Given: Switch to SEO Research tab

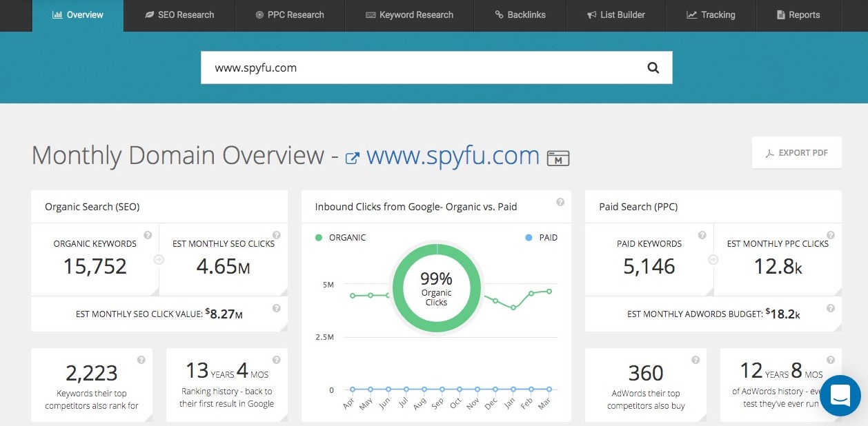Looking at the screenshot, I should tap(179, 15).
